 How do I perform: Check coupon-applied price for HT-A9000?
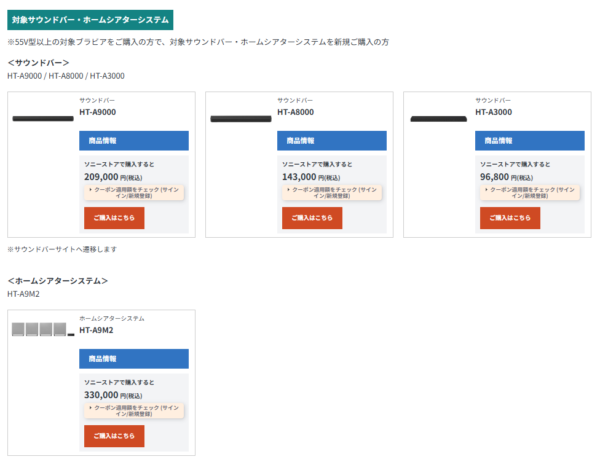coord(136,192)
